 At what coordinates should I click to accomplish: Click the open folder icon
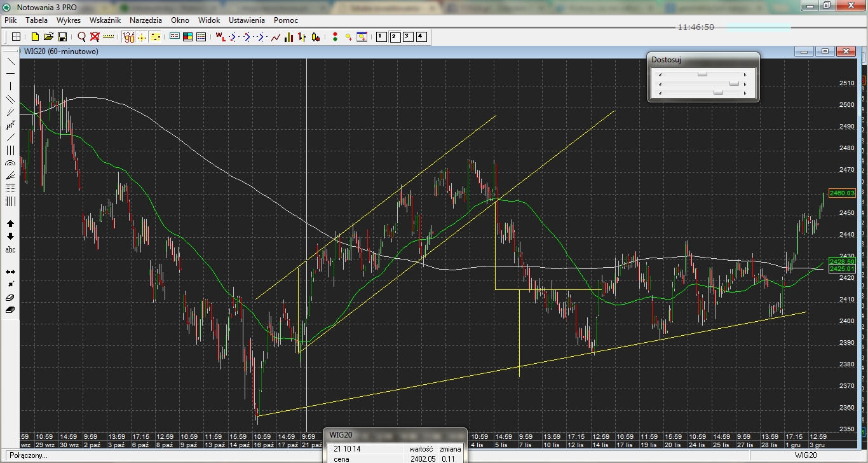(x=48, y=37)
